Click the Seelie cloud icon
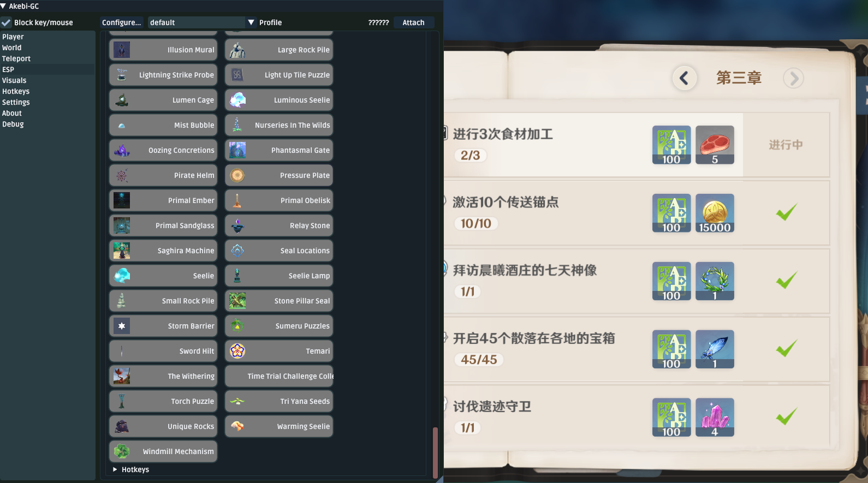This screenshot has width=868, height=483. tap(122, 276)
